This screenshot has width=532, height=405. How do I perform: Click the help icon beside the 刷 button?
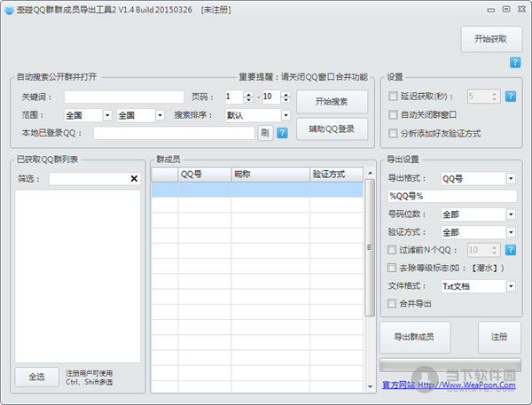(x=282, y=133)
